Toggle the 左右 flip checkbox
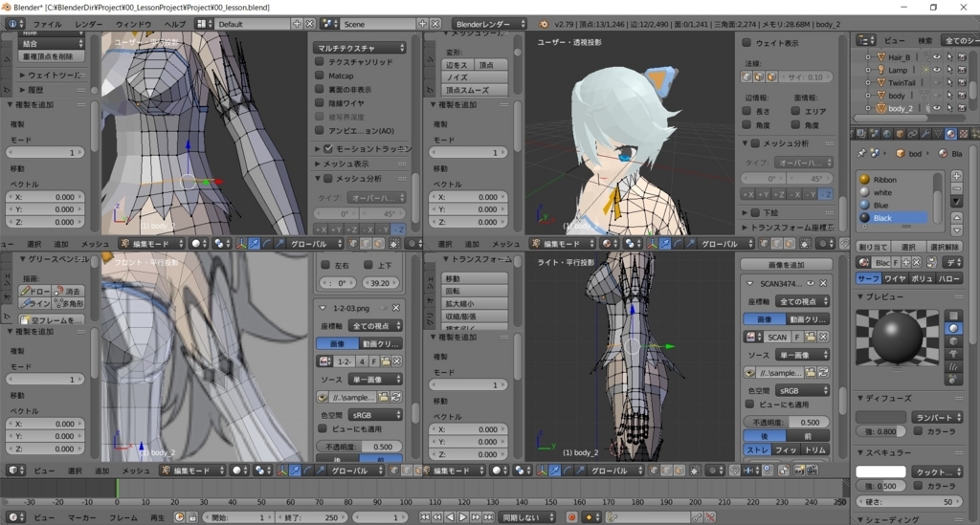The height and width of the screenshot is (525, 980). 325,265
